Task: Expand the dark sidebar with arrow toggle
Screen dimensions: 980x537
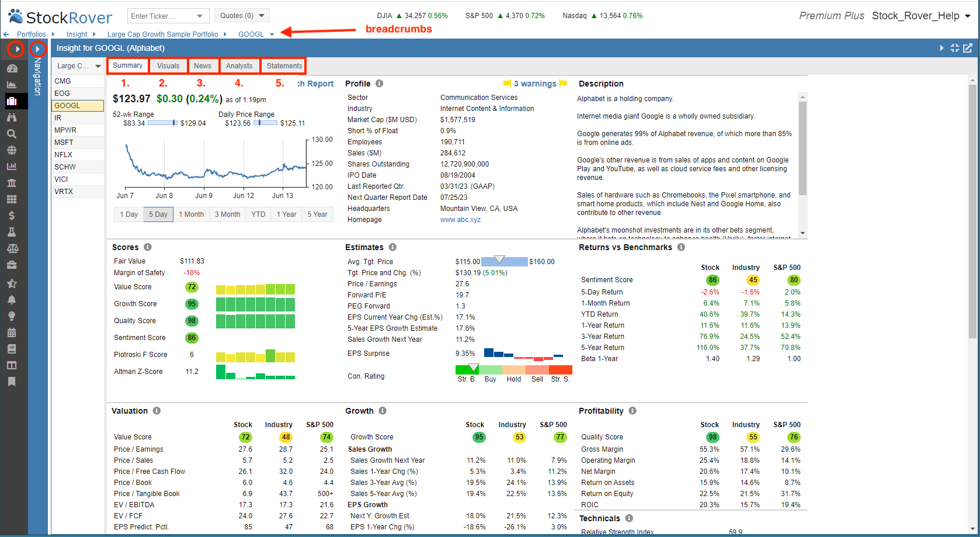Action: 16,49
